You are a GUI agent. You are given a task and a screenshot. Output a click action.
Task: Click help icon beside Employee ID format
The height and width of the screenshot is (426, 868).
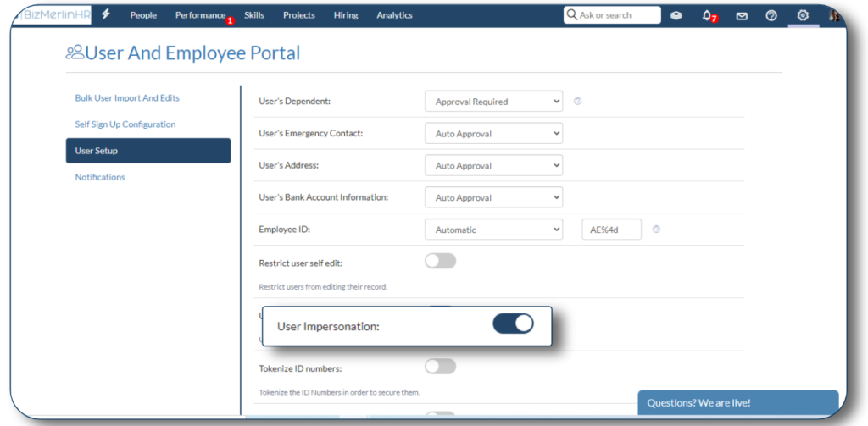click(x=656, y=229)
